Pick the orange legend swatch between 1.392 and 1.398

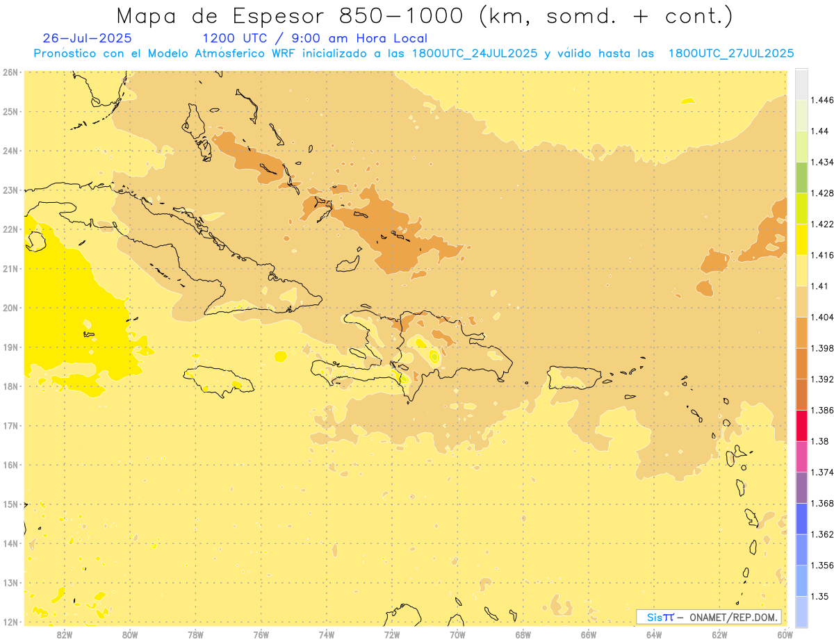[x=801, y=363]
